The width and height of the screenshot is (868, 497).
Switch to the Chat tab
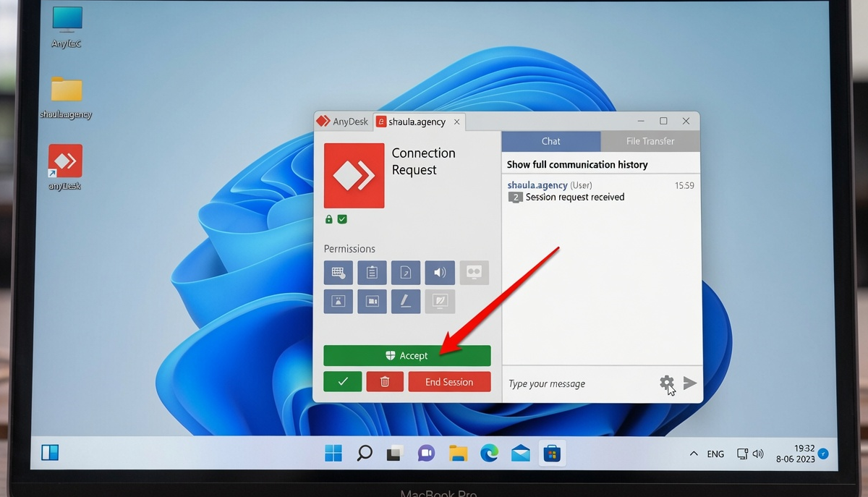[551, 141]
